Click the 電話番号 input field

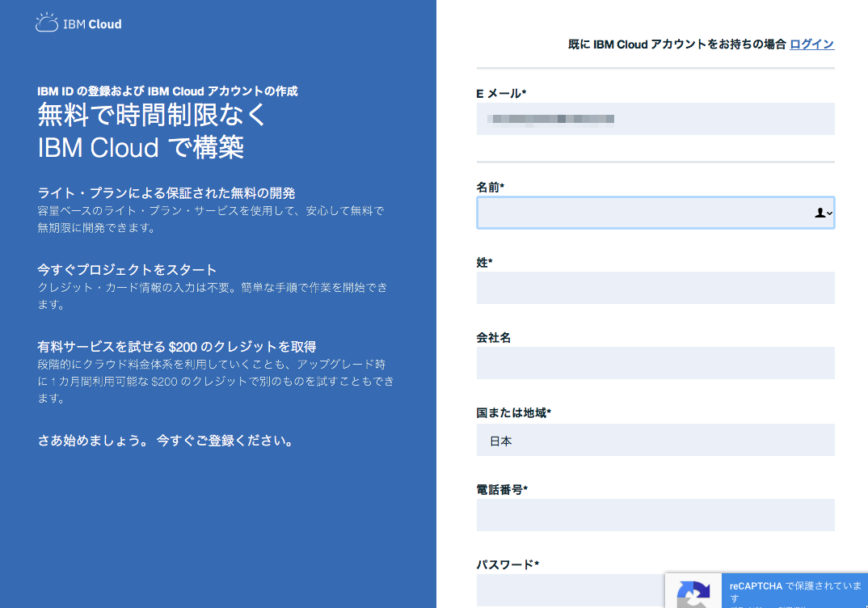tap(655, 514)
